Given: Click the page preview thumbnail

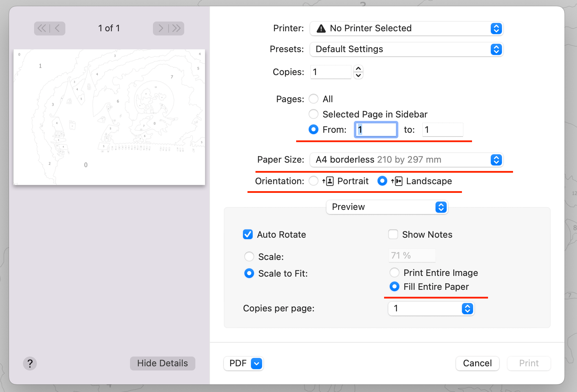Looking at the screenshot, I should (109, 116).
